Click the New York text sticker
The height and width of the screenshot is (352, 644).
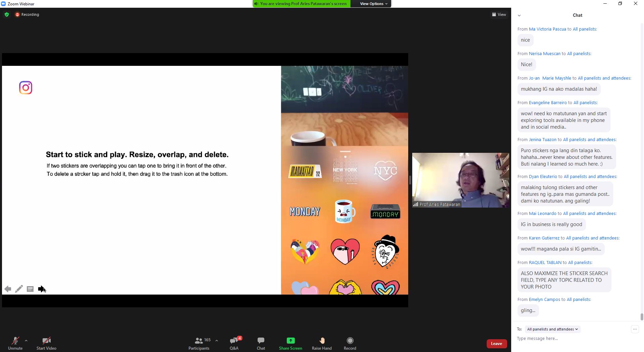345,170
